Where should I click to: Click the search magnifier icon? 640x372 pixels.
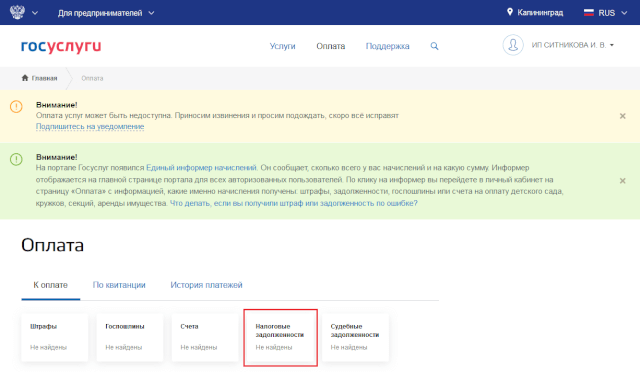[434, 46]
